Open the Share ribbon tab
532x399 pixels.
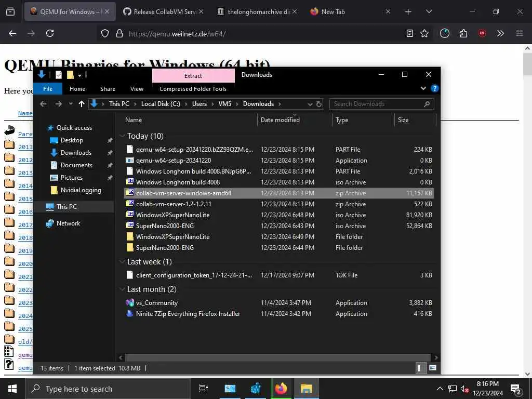(108, 89)
